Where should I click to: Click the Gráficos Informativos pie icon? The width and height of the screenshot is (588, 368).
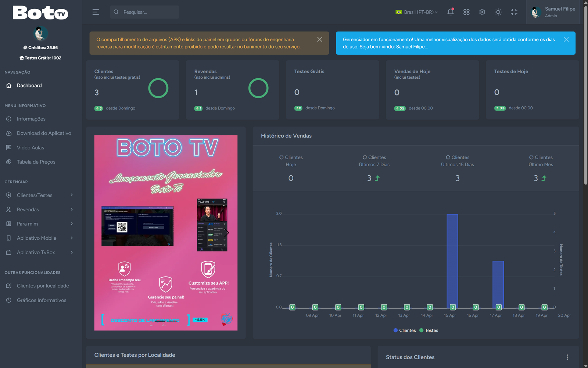click(9, 300)
